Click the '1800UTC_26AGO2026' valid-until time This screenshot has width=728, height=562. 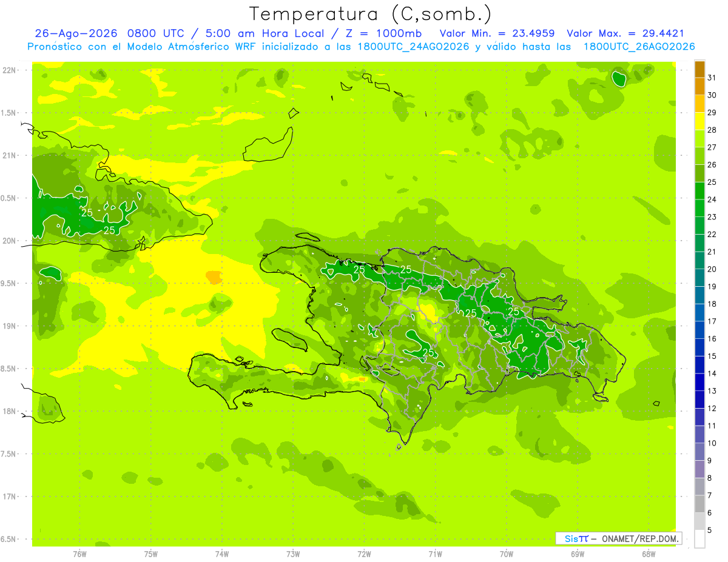click(639, 47)
